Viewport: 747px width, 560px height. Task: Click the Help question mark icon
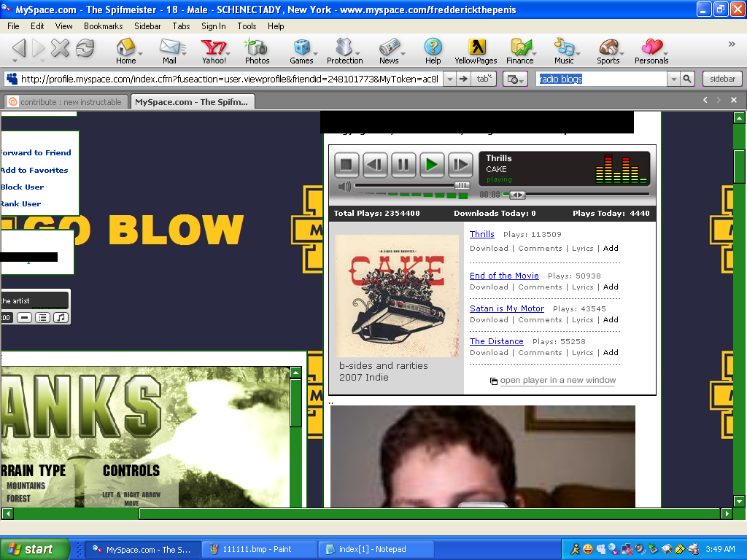tap(433, 52)
